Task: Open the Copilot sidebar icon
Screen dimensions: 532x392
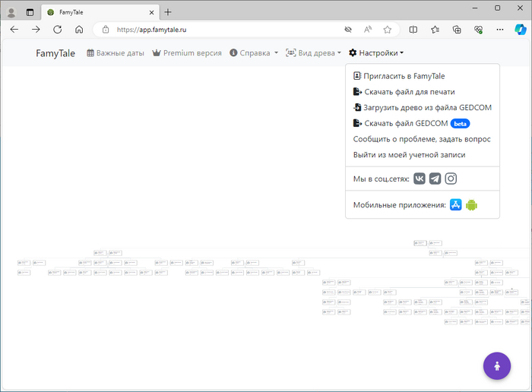Action: coord(520,30)
